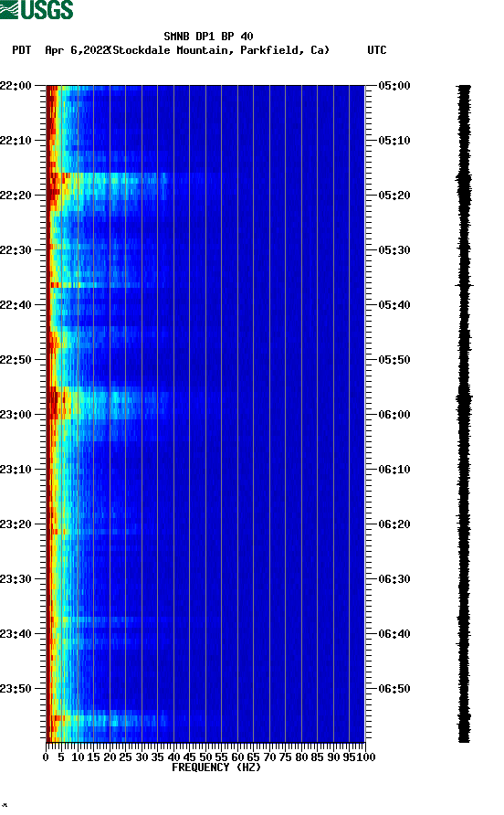
Task: Click the 05:10 UTC time label
Action: pyautogui.click(x=394, y=141)
